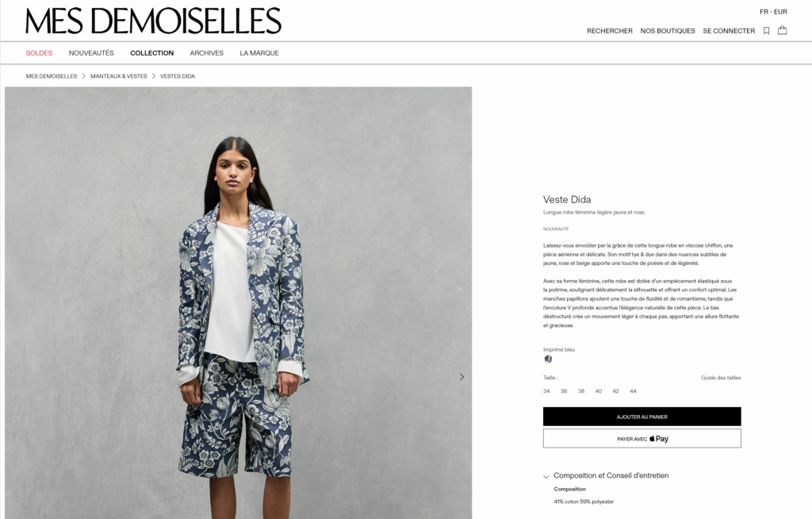Viewport: 812px width, 519px height.
Task: Click the Mes Demoiselles logo
Action: [x=153, y=21]
